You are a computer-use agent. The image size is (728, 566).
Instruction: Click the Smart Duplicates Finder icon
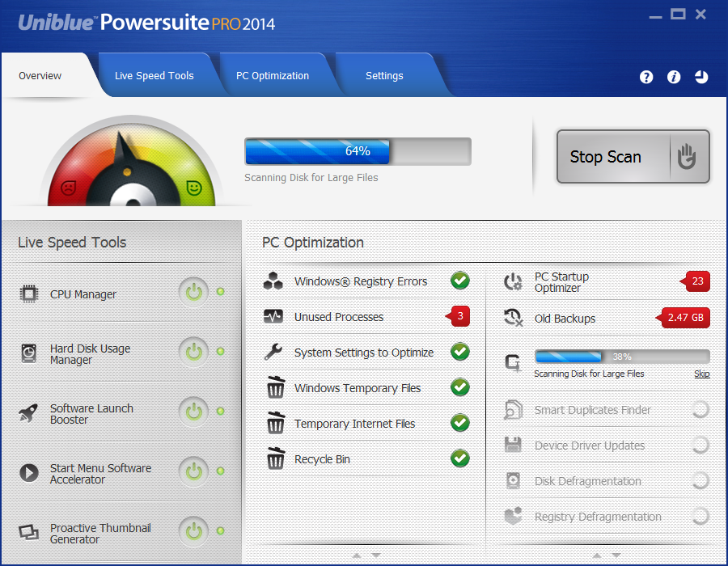pyautogui.click(x=513, y=410)
